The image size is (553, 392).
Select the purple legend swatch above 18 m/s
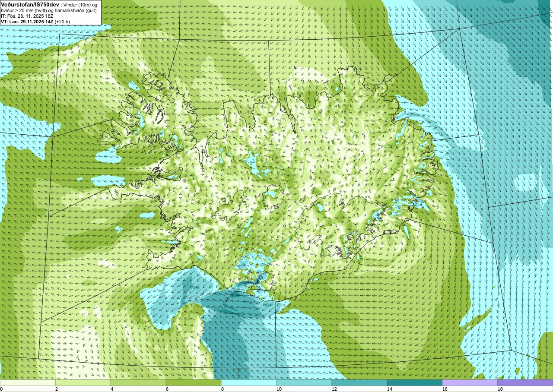pyautogui.click(x=525, y=383)
